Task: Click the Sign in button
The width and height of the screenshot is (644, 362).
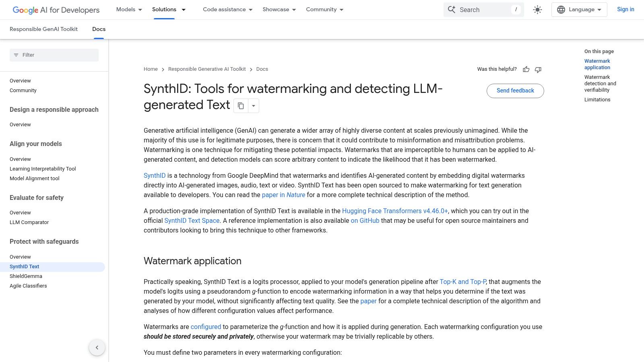Action: (625, 9)
